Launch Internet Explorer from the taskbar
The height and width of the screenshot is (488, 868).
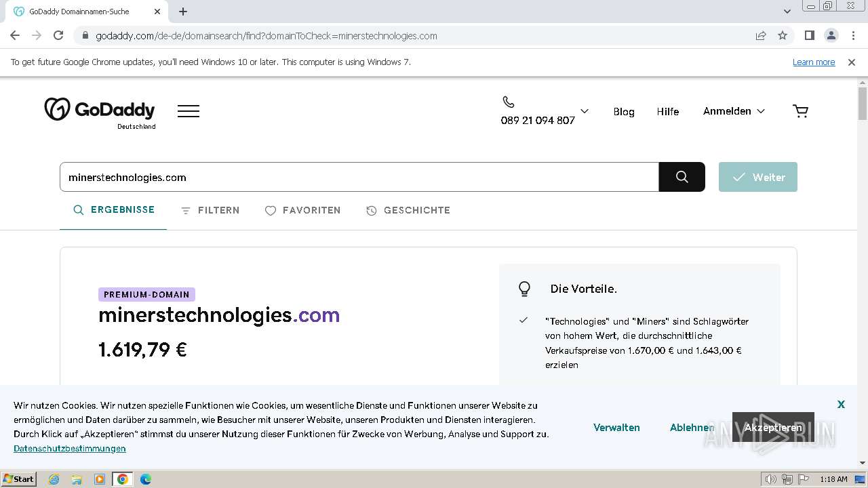coord(54,479)
